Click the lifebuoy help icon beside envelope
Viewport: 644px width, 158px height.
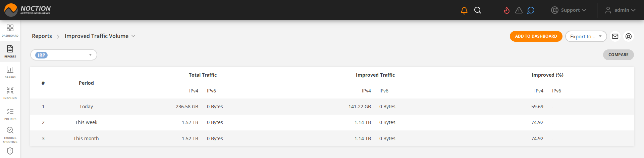click(629, 36)
